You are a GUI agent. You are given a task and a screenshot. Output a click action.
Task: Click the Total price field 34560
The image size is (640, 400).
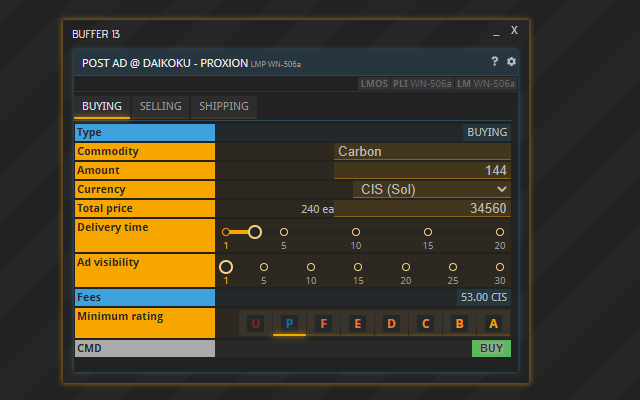pos(422,208)
